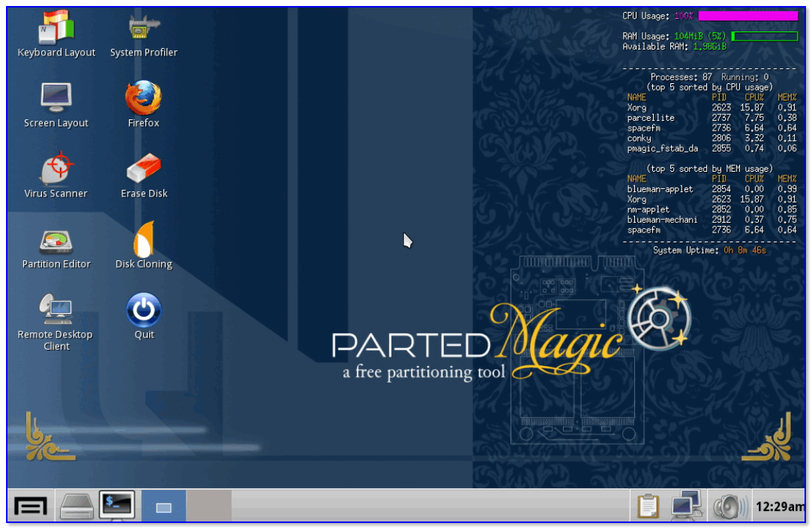
Task: Open the clipboard manager tray icon
Action: (x=648, y=507)
